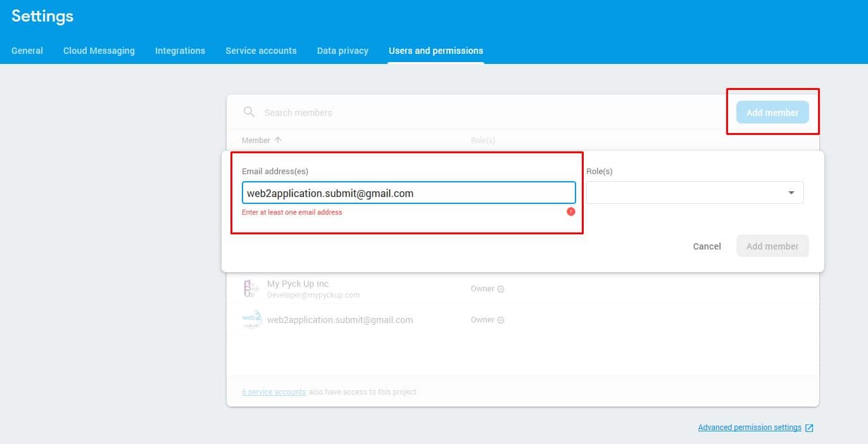Click Add member button inside the dialog
Viewport: 868px width, 444px height.
click(x=772, y=246)
